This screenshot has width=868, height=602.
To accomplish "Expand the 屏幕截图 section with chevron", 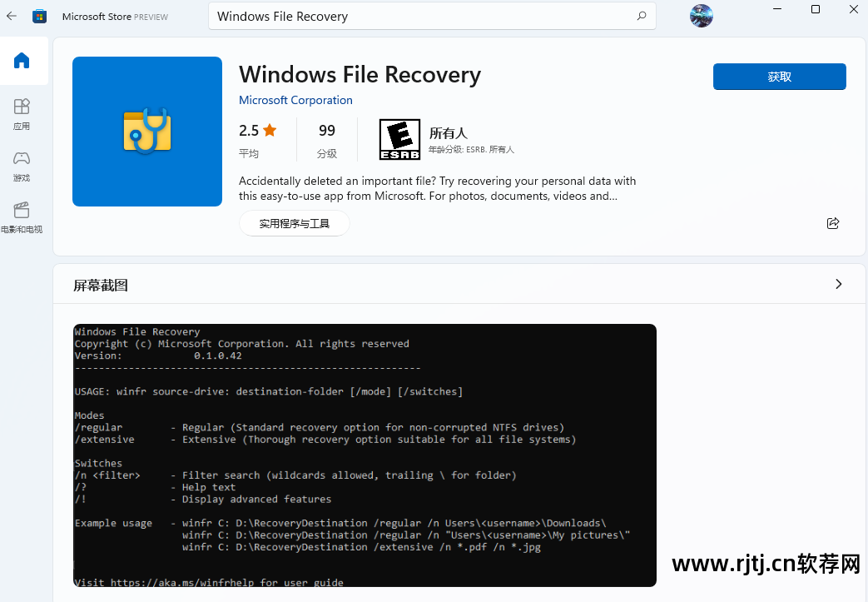I will tap(838, 285).
